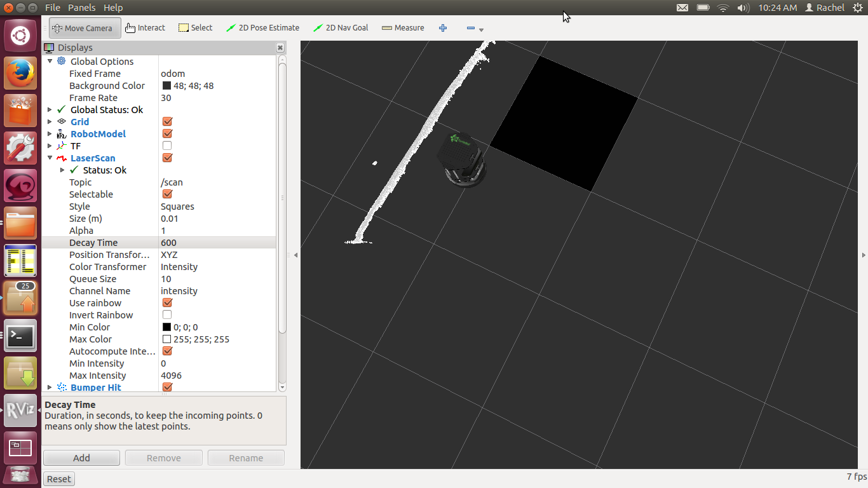Click the LaserScan display icon
The height and width of the screenshot is (488, 868).
click(61, 158)
